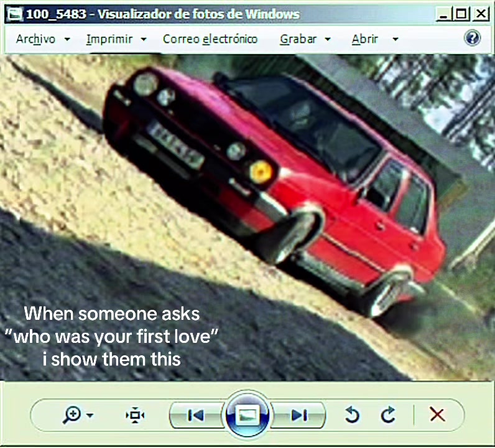
Task: Expand the Imprimir dropdown arrow
Action: tap(143, 39)
